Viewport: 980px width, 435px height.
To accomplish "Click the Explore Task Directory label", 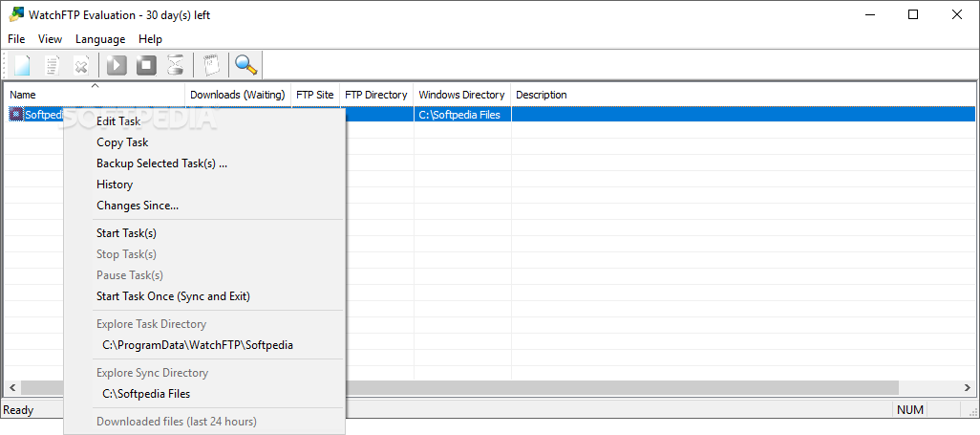I will coord(151,324).
